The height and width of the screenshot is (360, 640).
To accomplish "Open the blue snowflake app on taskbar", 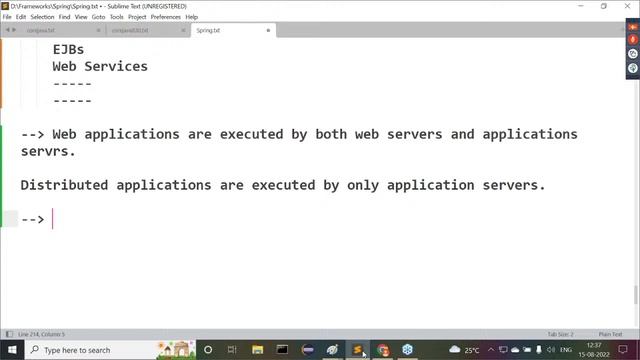I will tap(407, 350).
